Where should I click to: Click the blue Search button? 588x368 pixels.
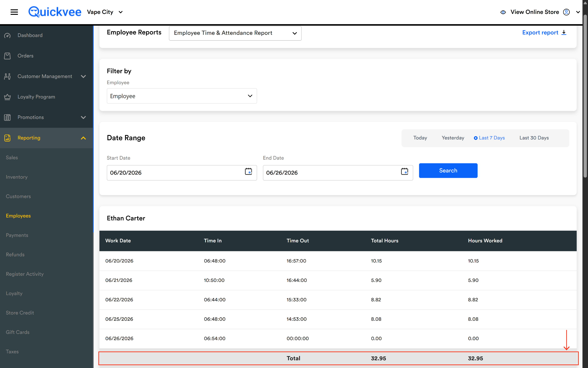[x=448, y=171]
